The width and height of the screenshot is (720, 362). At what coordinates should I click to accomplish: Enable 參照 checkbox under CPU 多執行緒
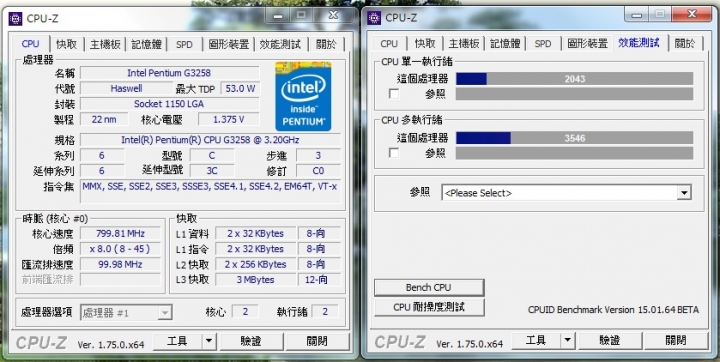click(x=394, y=153)
